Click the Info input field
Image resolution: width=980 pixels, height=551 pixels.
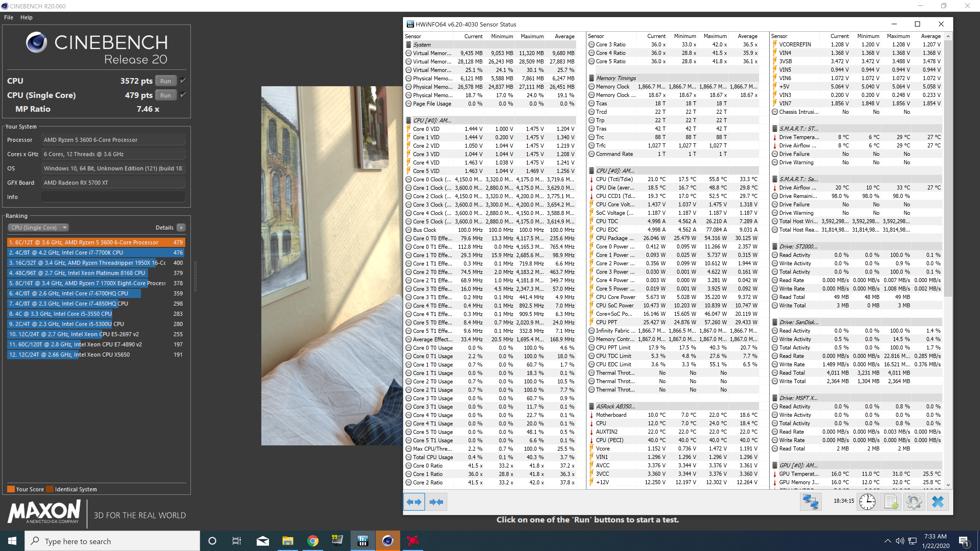click(113, 197)
